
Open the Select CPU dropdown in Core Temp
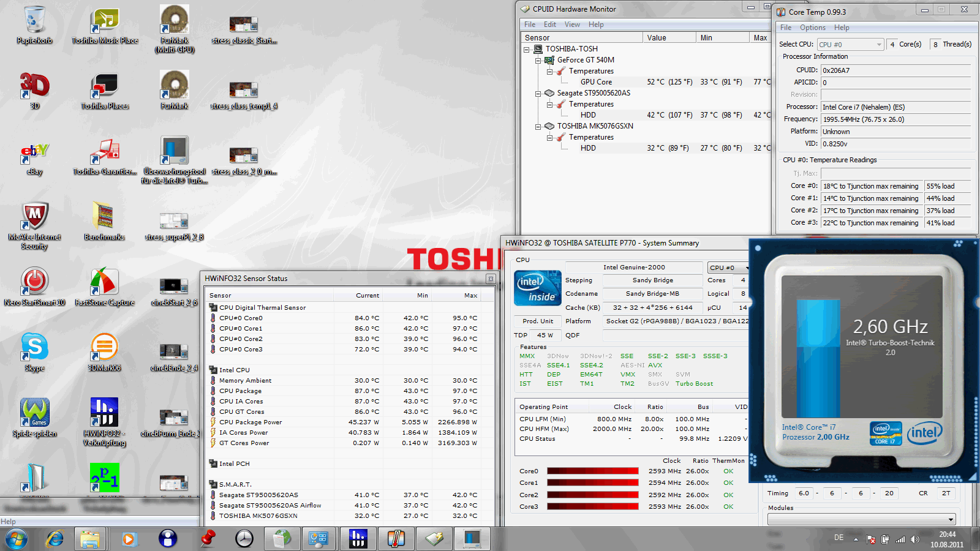[851, 45]
